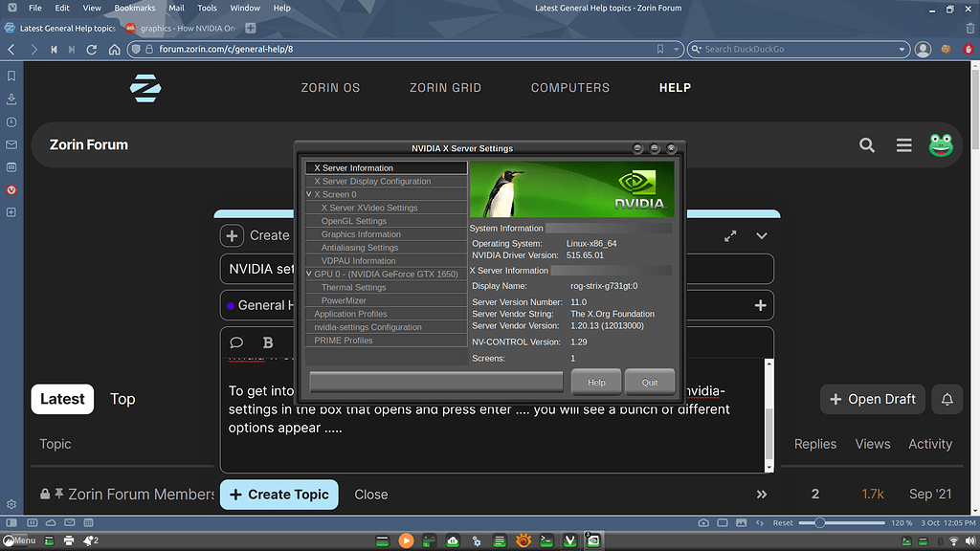Image resolution: width=980 pixels, height=551 pixels.
Task: Open the Bookmarks panel in the browser sidebar
Action: pos(11,75)
